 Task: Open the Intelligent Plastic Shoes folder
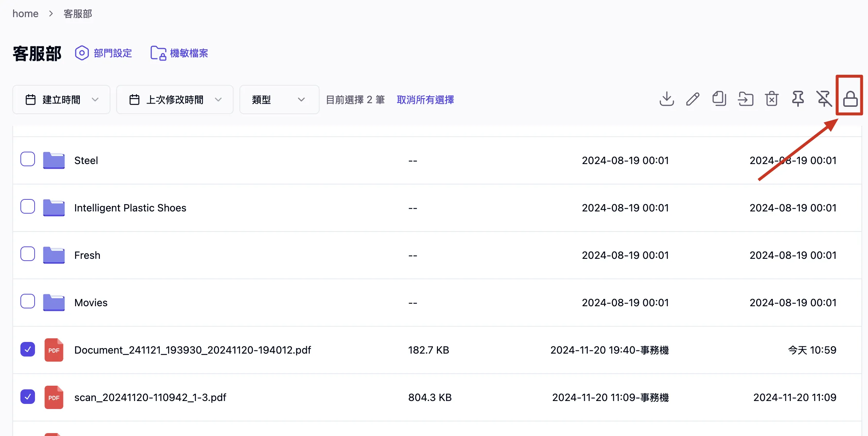click(x=130, y=208)
